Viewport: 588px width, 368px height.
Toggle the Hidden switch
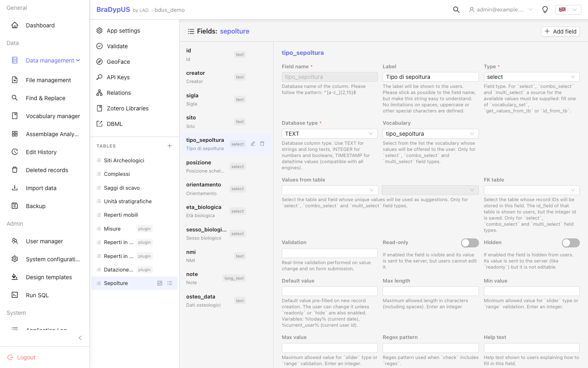pyautogui.click(x=571, y=243)
